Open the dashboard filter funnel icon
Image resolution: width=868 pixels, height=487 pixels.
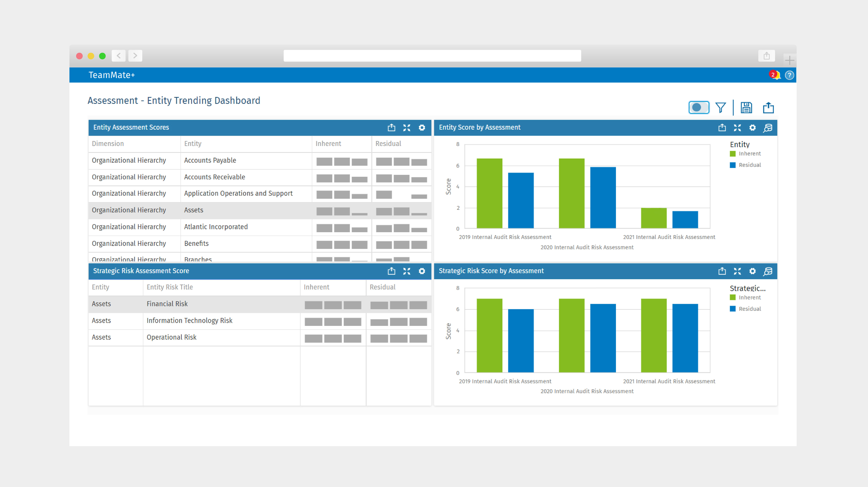(720, 108)
